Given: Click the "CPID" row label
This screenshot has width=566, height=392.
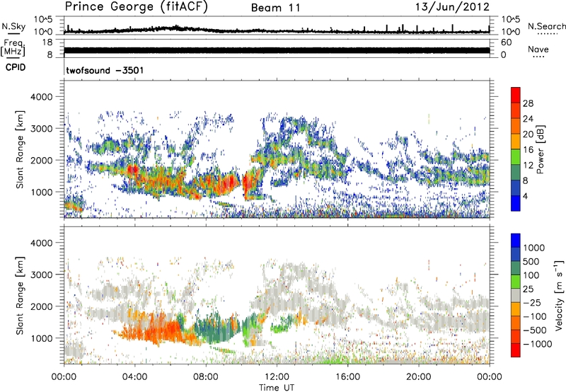Looking at the screenshot, I should click(x=16, y=67).
